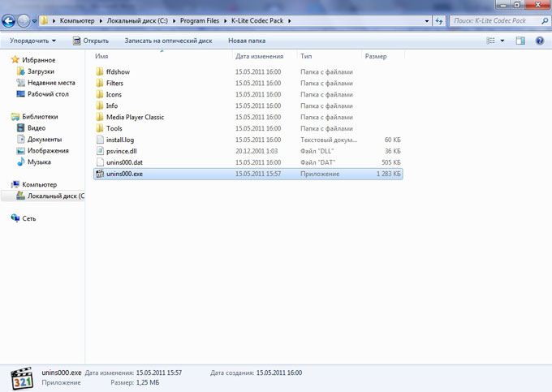Sort by the Размер column header
Screen dimensions: 552x392
[x=376, y=56]
